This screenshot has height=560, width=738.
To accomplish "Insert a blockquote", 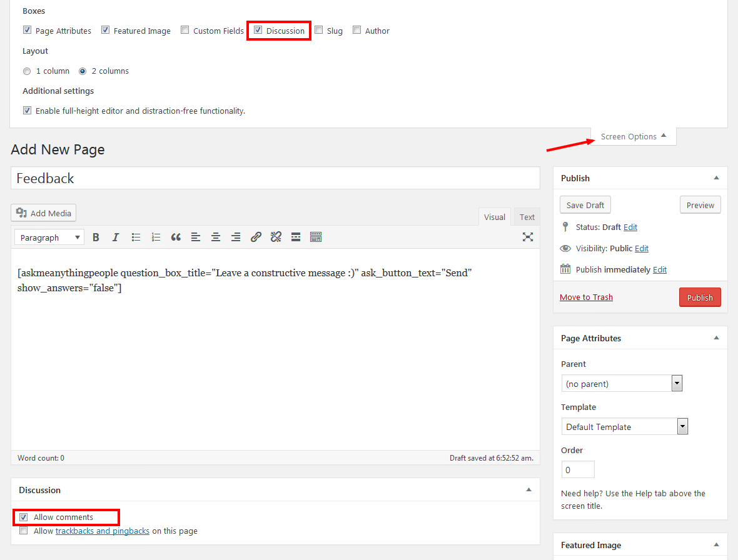I will tap(176, 237).
